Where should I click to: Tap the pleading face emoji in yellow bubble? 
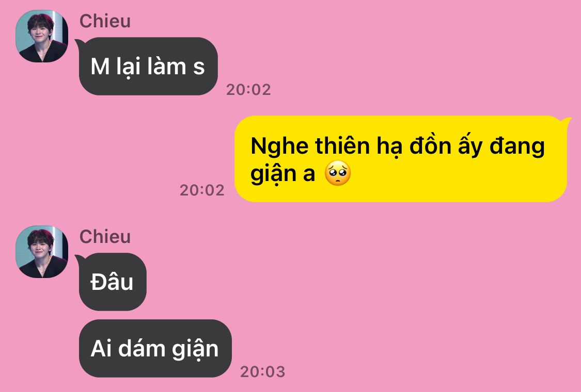pyautogui.click(x=338, y=173)
